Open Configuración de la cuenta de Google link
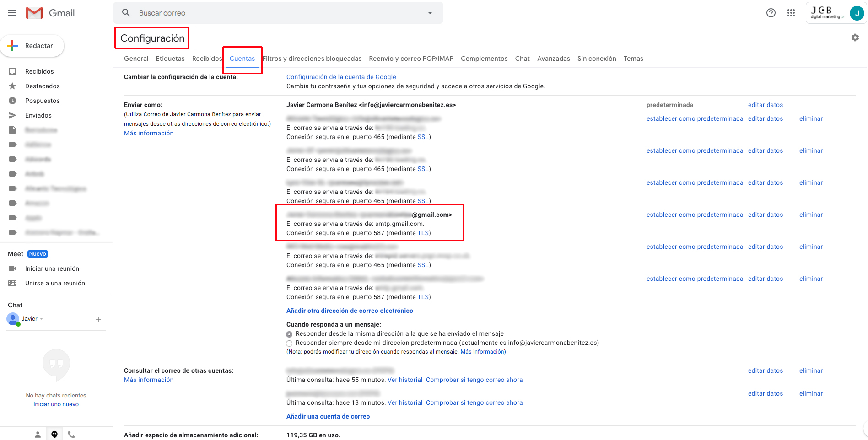The height and width of the screenshot is (440, 868). point(341,77)
